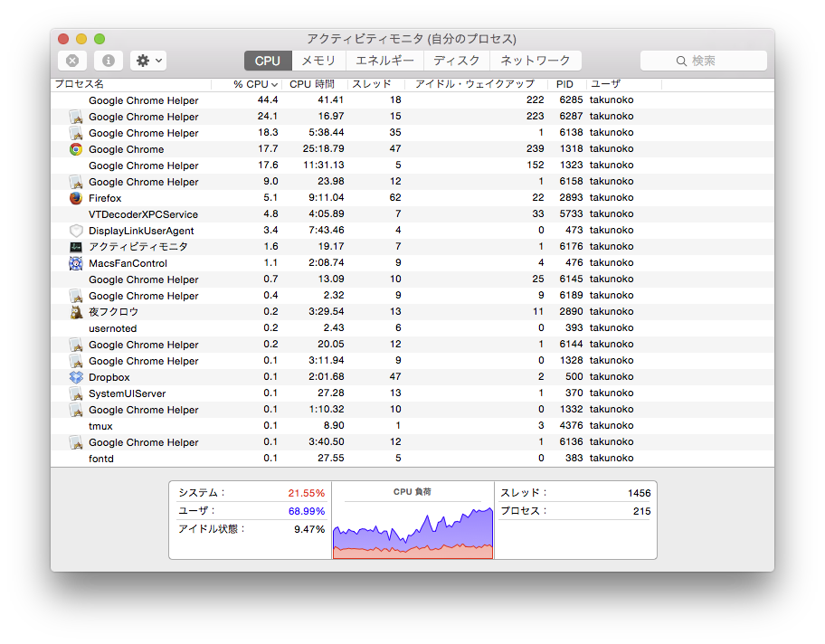Click the Firefox app icon

(x=76, y=198)
